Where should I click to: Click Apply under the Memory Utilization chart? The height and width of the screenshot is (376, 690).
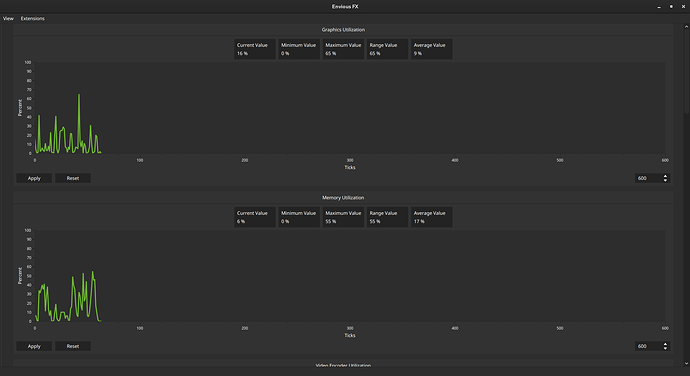[x=34, y=347]
